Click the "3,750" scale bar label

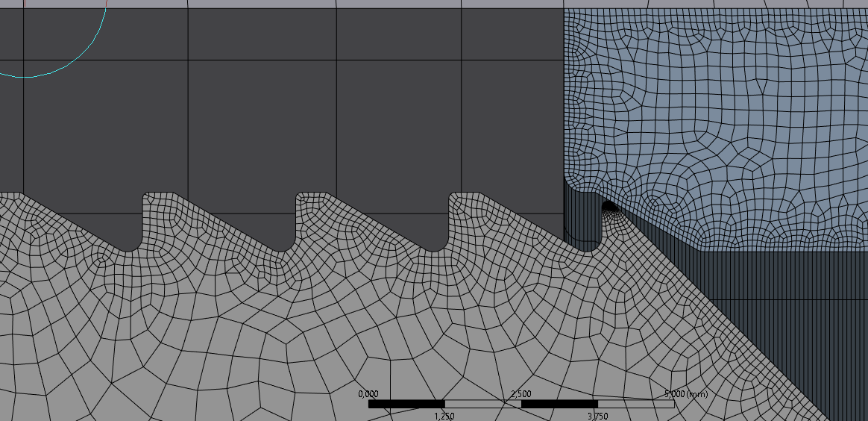pos(598,416)
